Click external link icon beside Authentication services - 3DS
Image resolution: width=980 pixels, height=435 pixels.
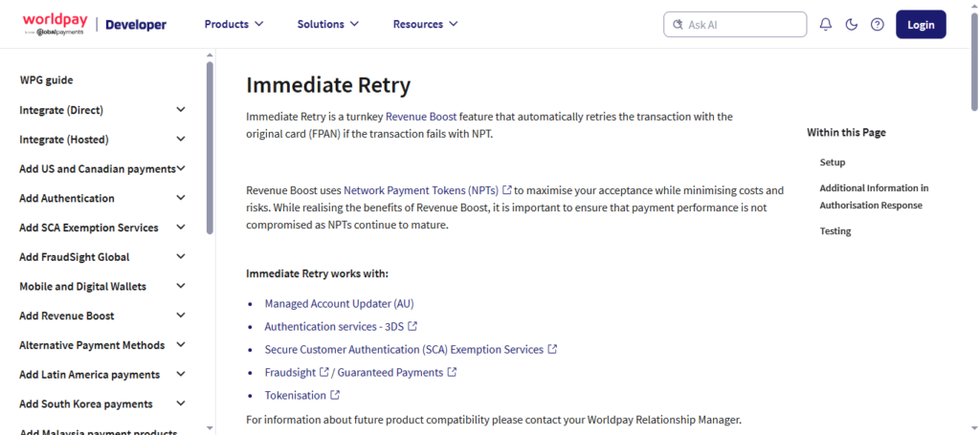(412, 326)
